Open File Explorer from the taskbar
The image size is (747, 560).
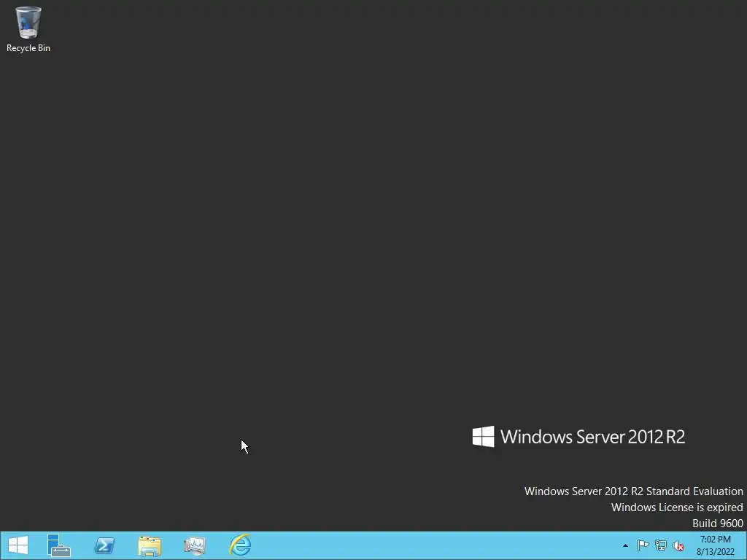[150, 545]
